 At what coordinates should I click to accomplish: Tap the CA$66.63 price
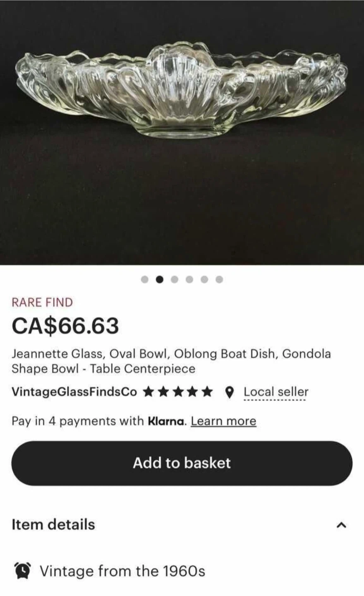point(65,325)
